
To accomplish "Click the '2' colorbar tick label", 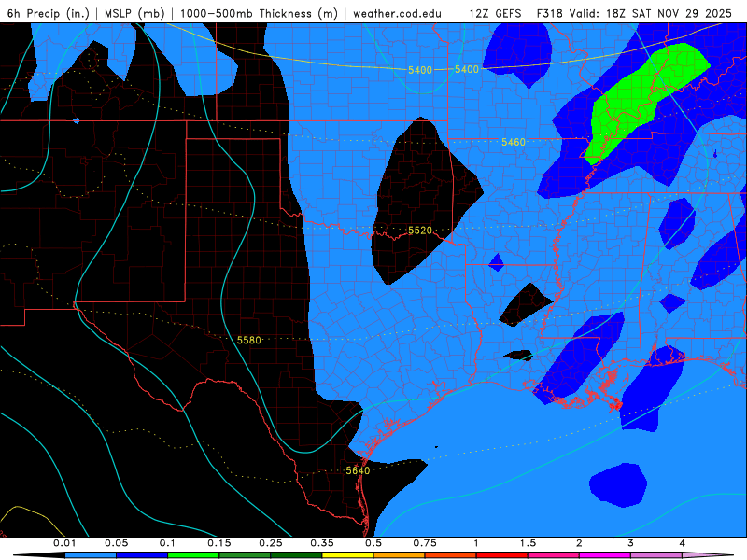I will tap(579, 543).
